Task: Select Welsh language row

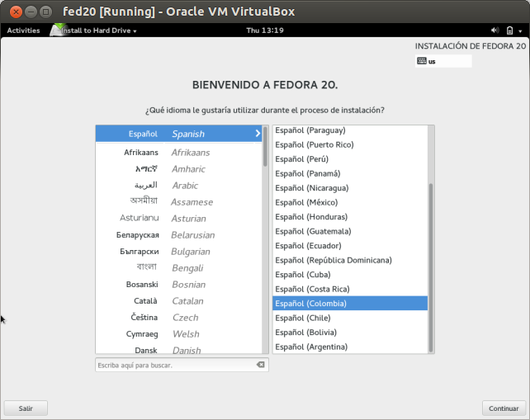Action: click(x=179, y=334)
